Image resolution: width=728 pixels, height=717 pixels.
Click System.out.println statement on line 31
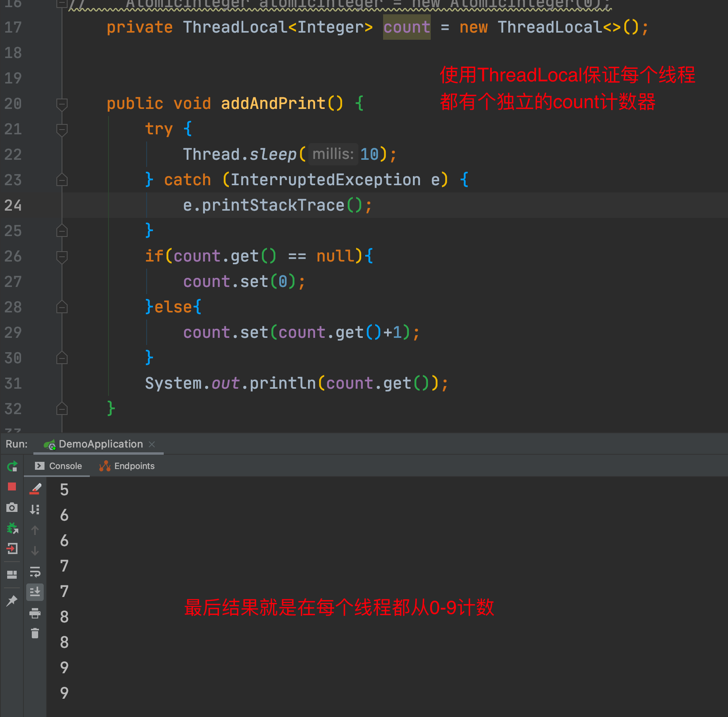pos(296,383)
